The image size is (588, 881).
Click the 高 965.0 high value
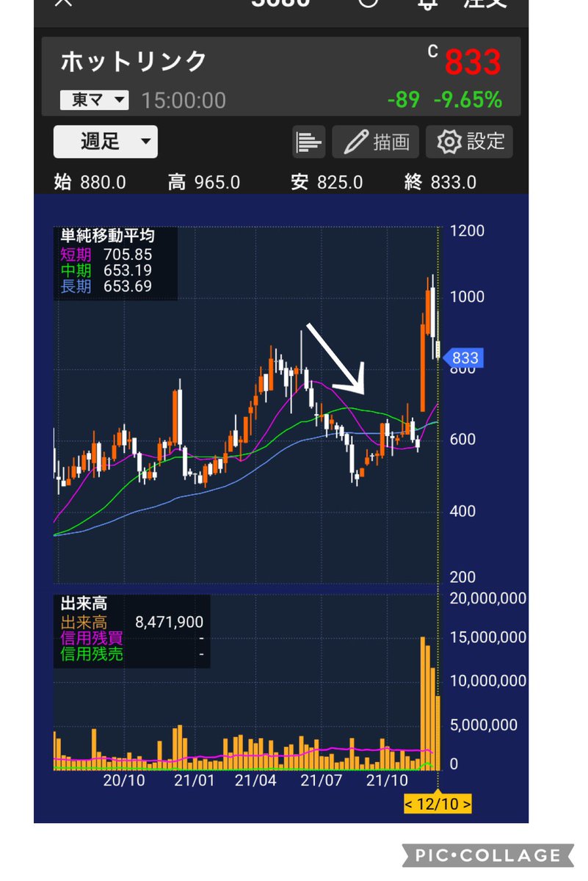click(203, 182)
